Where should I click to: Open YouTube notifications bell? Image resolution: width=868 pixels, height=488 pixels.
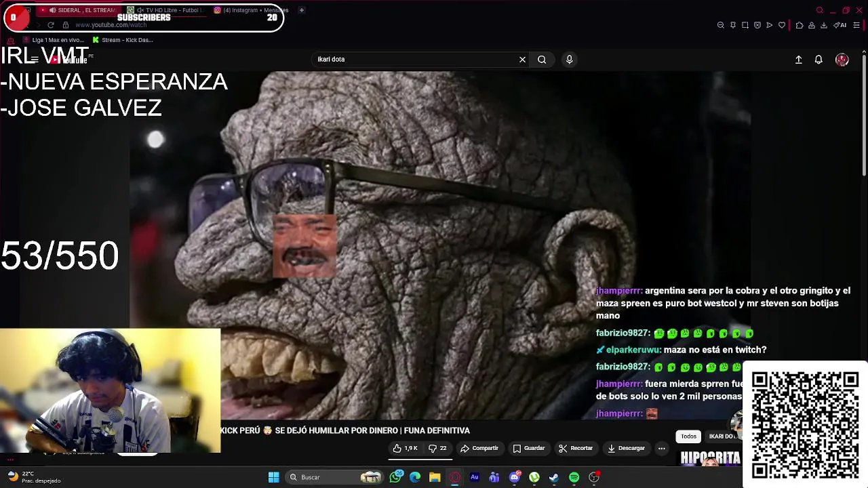click(818, 60)
